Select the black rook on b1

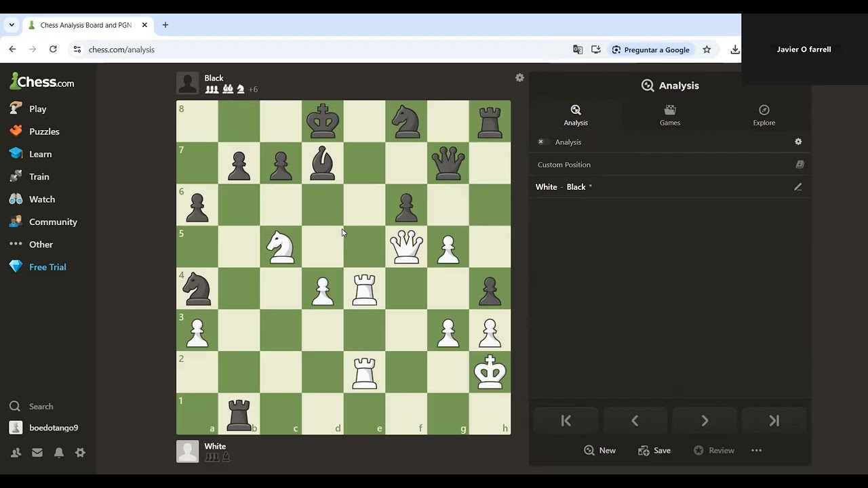click(x=239, y=414)
